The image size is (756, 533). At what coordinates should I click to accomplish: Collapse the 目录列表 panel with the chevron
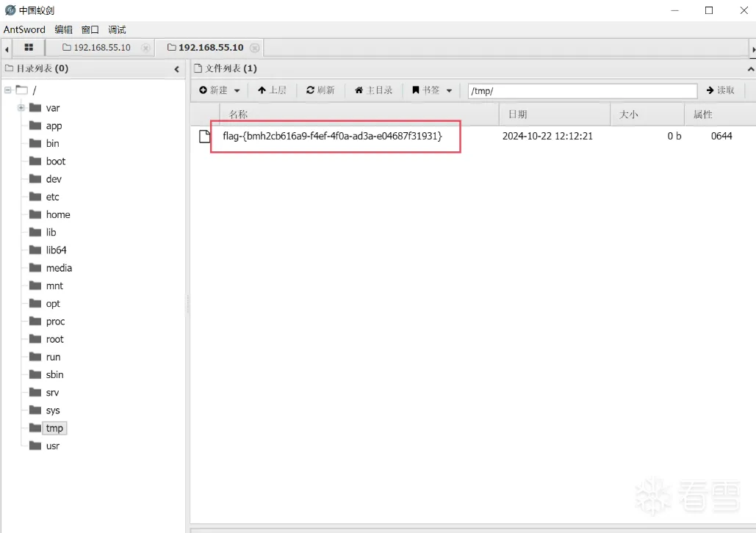pyautogui.click(x=176, y=69)
